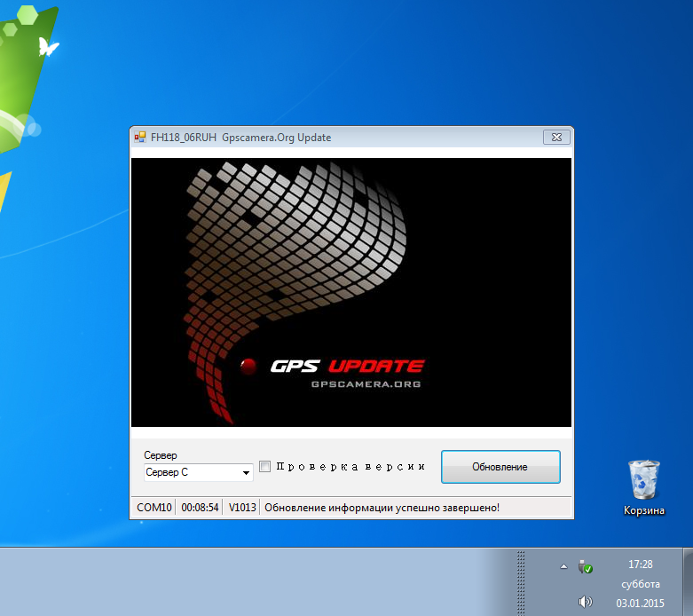This screenshot has width=693, height=616.
Task: Open the volume speaker tray icon
Action: 585,602
